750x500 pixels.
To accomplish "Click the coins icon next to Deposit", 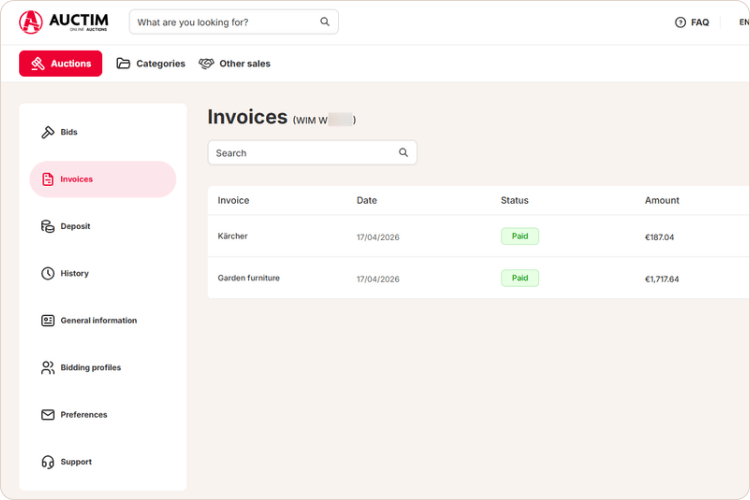I will pyautogui.click(x=47, y=226).
